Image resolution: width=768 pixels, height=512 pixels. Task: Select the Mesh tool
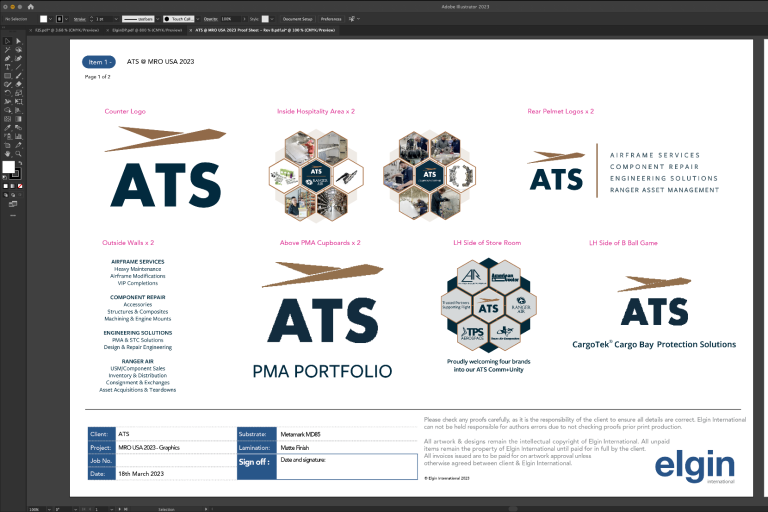pos(7,119)
